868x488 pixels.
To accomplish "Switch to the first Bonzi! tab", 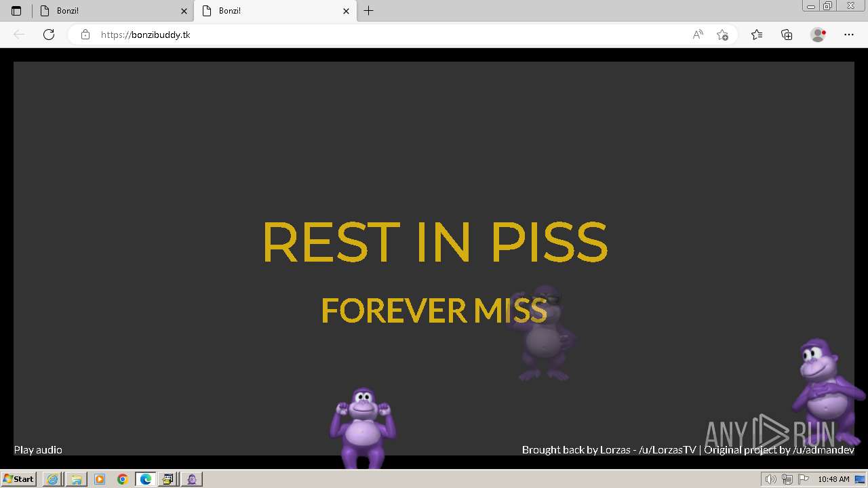I will point(113,11).
